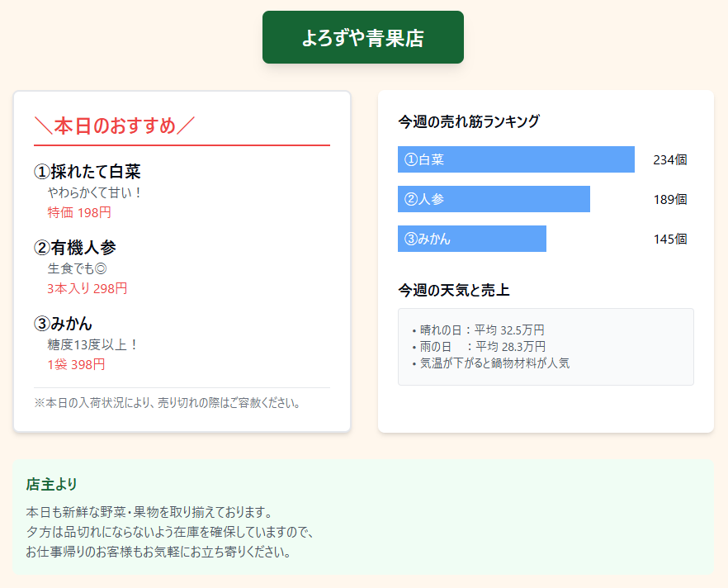Click the 3本入り 298円 price text
The height and width of the screenshot is (588, 728).
point(87,288)
